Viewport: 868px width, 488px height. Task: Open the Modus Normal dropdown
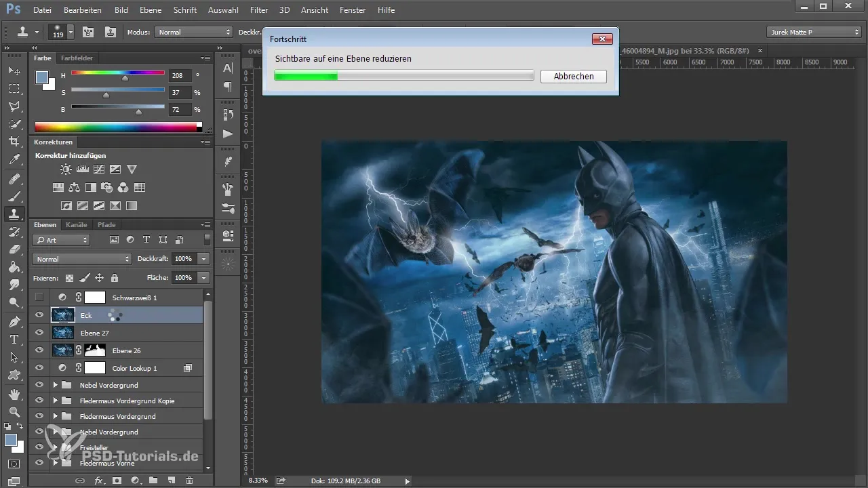[x=194, y=32]
